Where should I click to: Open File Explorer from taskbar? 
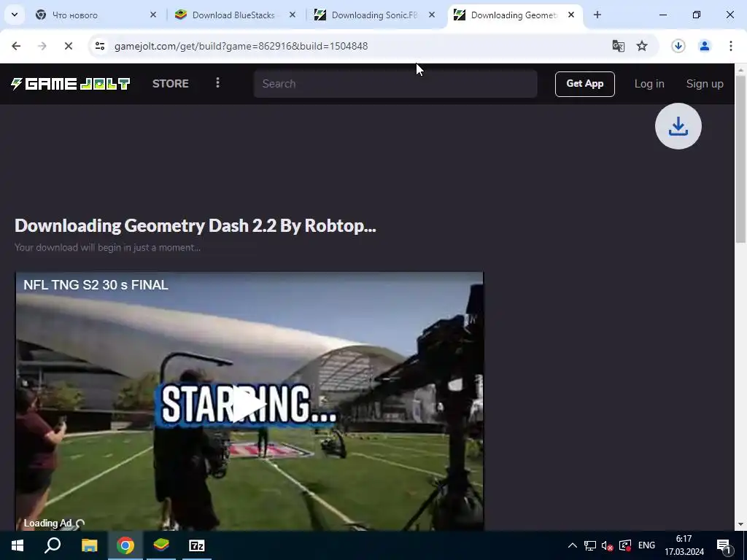click(89, 545)
